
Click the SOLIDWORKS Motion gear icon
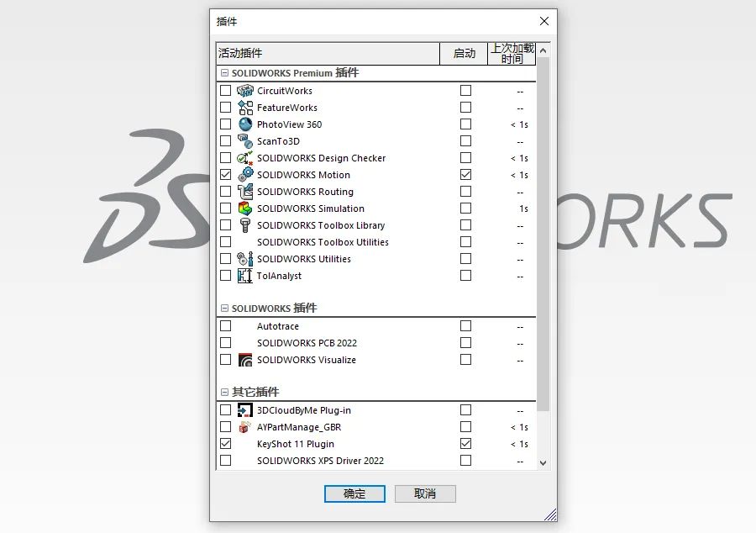(x=245, y=175)
